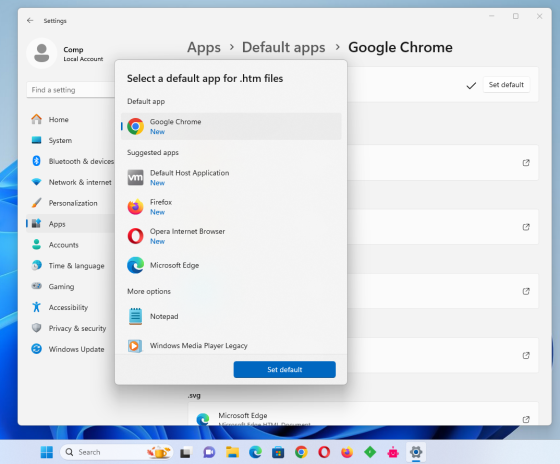Open the external link icon in the second file type row
Image resolution: width=560 pixels, height=464 pixels.
(x=526, y=227)
